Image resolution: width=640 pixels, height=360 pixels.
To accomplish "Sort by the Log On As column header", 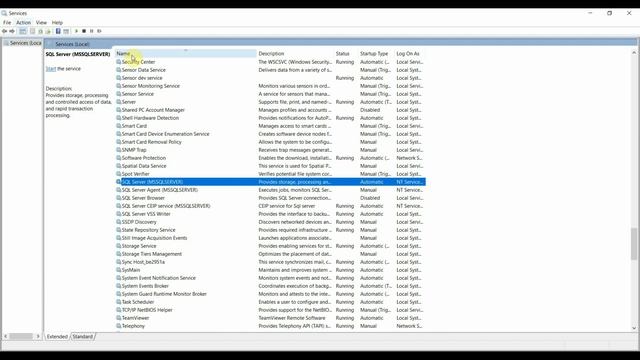I will pyautogui.click(x=410, y=53).
